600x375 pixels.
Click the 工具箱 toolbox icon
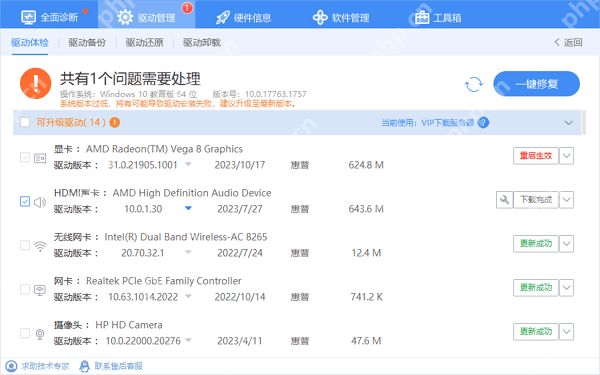[x=422, y=17]
